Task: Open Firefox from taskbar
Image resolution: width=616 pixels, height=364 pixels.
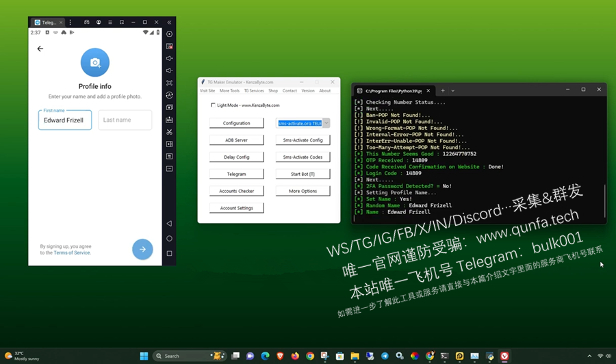Action: tap(295, 356)
